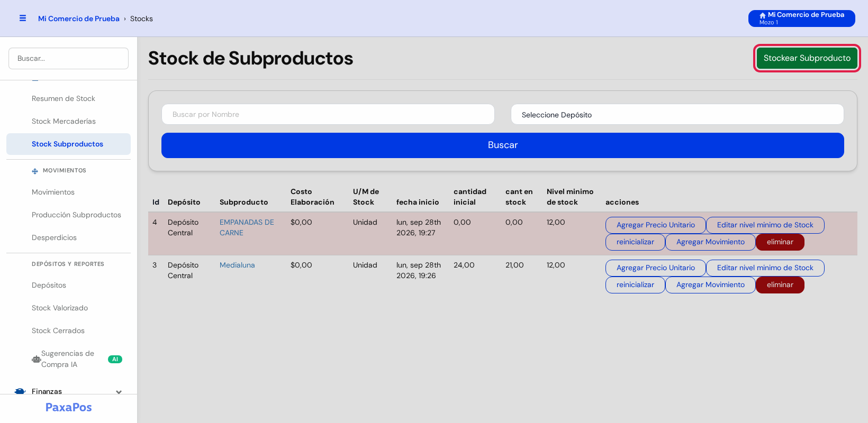Viewport: 868px width, 423px height.
Task: Click Agregar Movimiento for Empanadas de Carne
Action: point(710,242)
